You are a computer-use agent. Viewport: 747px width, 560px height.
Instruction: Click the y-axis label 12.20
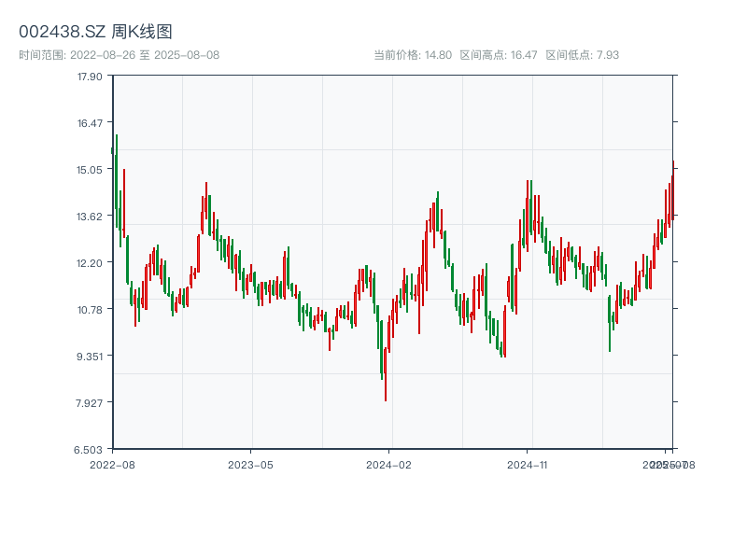(x=90, y=263)
